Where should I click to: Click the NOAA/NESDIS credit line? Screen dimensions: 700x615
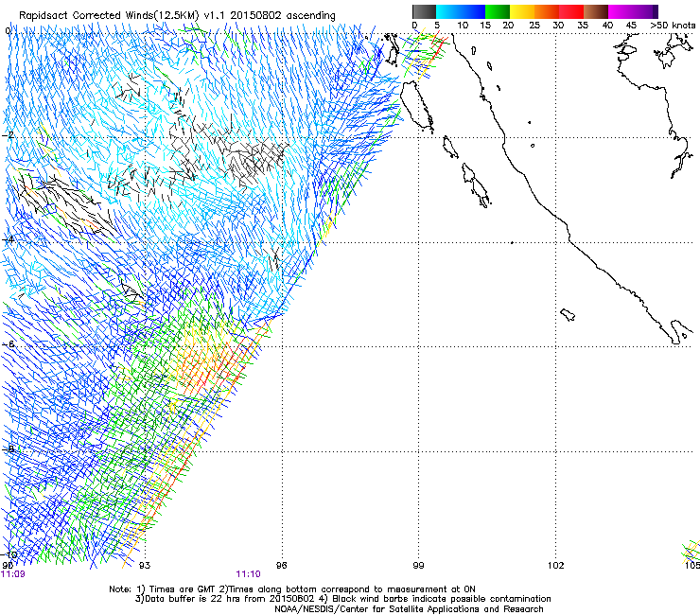tap(409, 609)
